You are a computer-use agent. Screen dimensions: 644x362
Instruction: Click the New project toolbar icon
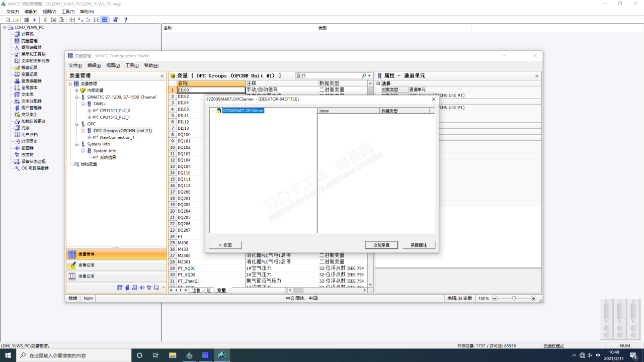[8, 20]
